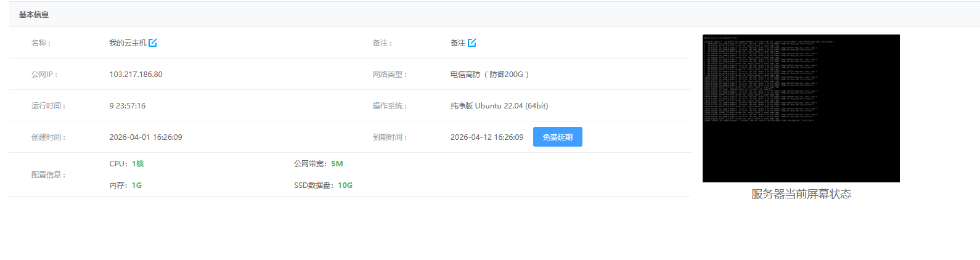Select the public IP 103.217.186.80
This screenshot has height=260, width=980.
tap(136, 74)
